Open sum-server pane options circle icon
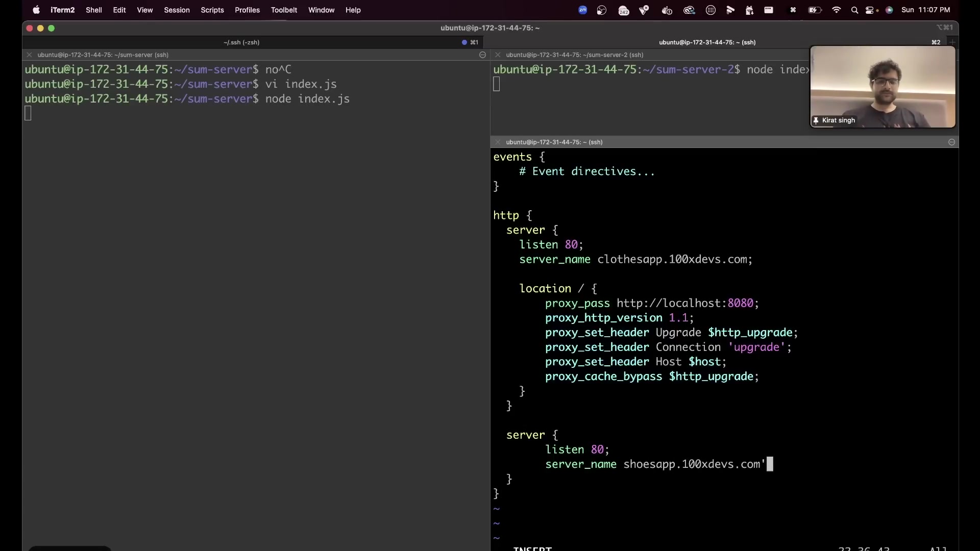This screenshot has width=980, height=551. (x=482, y=55)
